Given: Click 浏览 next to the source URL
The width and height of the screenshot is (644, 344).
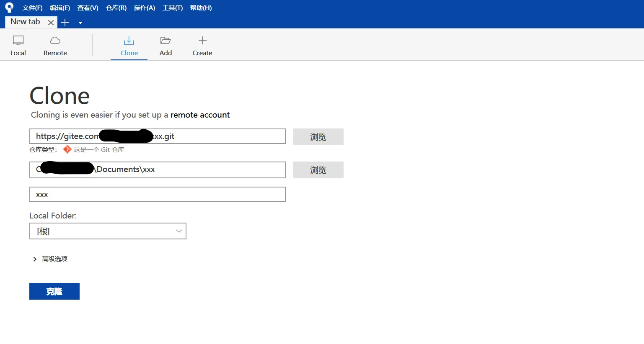Looking at the screenshot, I should tap(318, 137).
